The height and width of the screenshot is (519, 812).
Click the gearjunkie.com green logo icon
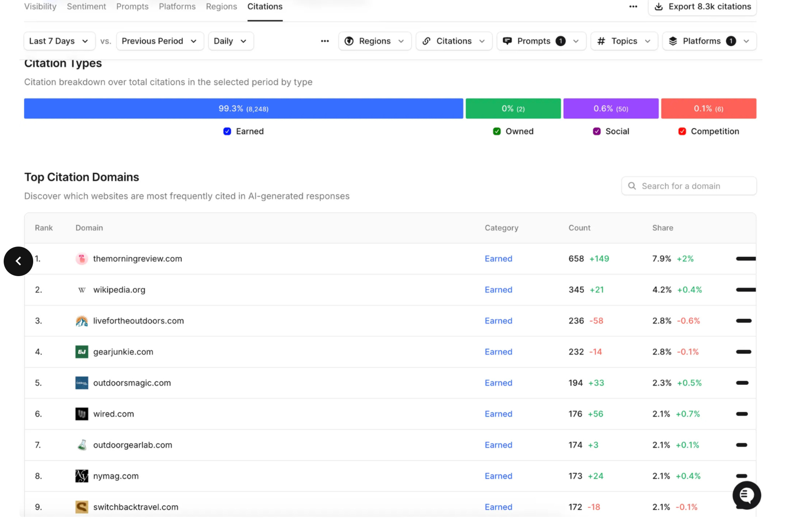[81, 352]
